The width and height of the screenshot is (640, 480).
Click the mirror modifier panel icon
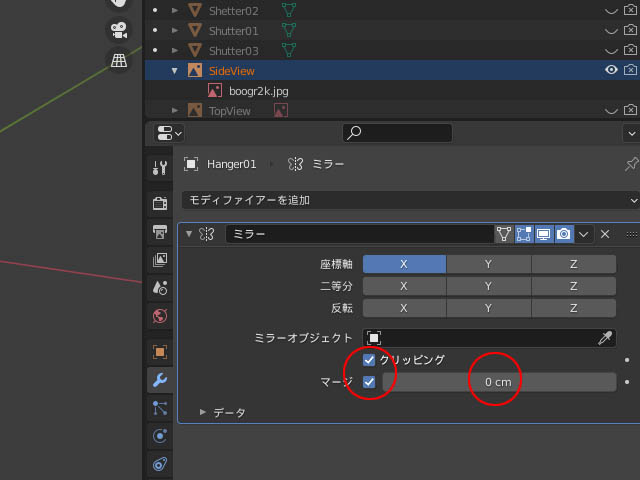207,234
